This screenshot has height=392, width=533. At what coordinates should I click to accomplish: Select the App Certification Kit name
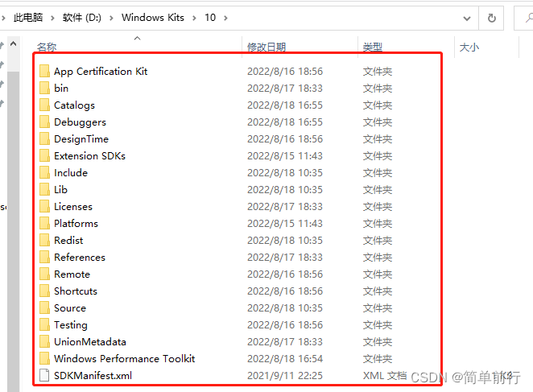pos(101,72)
